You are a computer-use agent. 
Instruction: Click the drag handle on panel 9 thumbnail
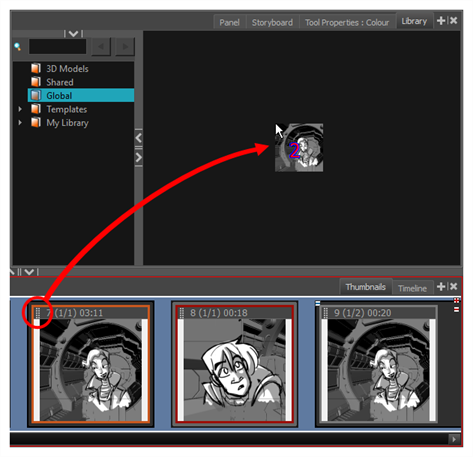point(326,313)
